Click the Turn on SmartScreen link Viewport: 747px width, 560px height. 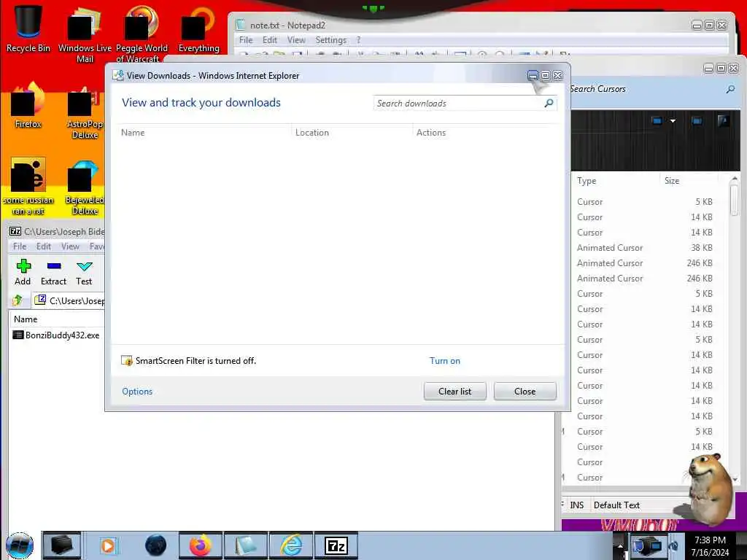pyautogui.click(x=445, y=361)
